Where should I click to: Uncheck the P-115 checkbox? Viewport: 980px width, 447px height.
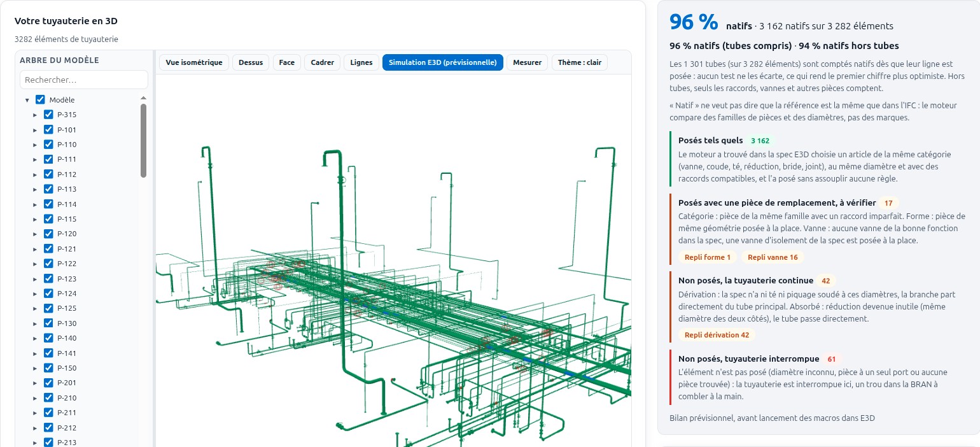[48, 219]
